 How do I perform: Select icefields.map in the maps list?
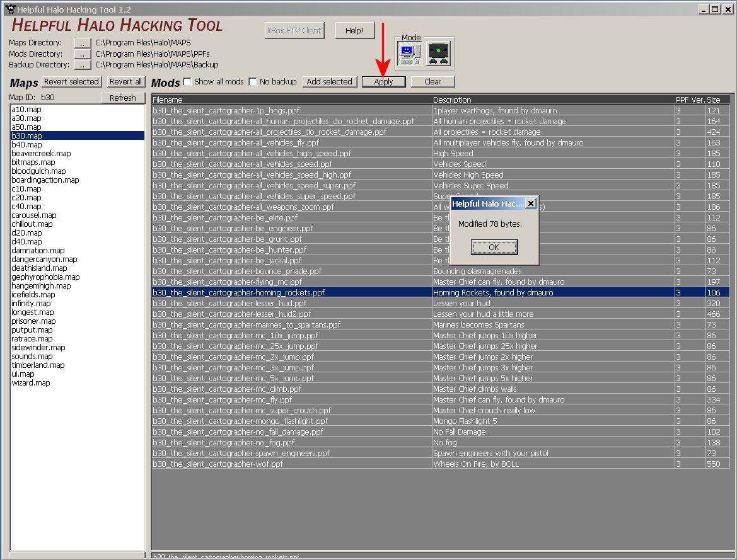point(77,295)
